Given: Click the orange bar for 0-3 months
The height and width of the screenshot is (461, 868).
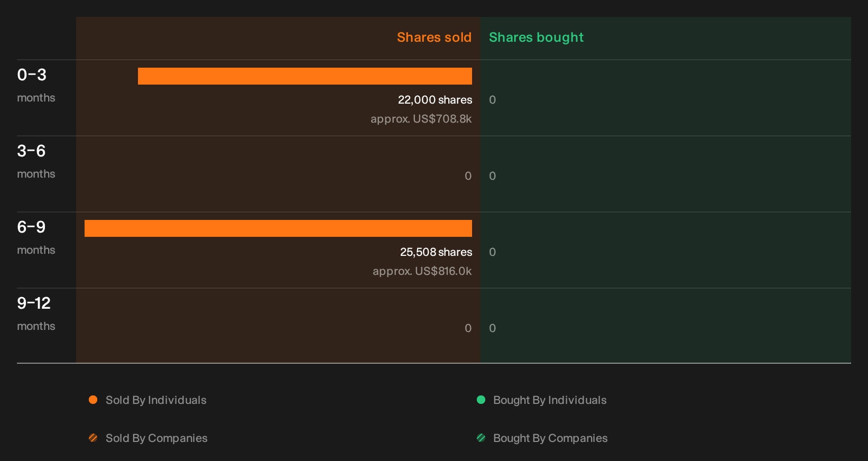Looking at the screenshot, I should coord(305,76).
